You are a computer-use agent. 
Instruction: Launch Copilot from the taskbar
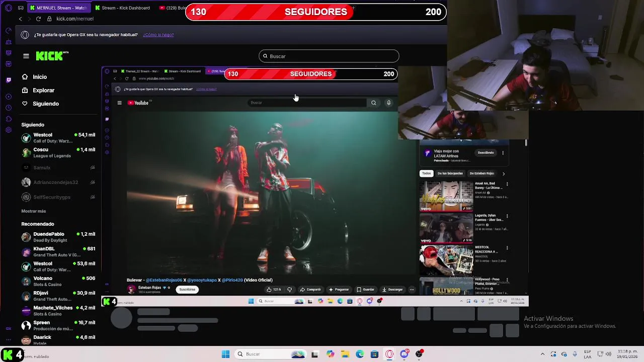pos(330,354)
